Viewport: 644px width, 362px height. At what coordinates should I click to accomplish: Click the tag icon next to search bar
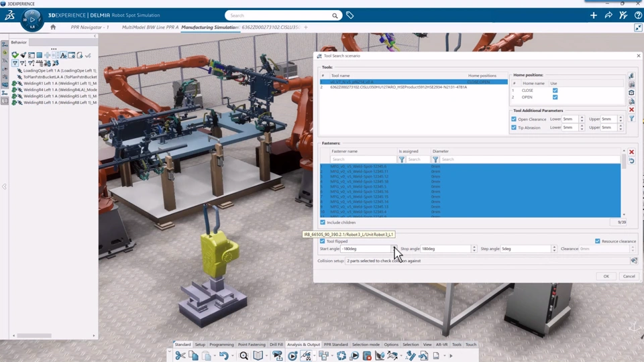click(x=350, y=15)
